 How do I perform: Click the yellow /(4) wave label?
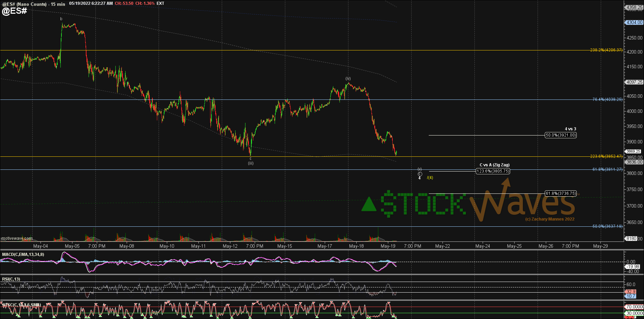click(430, 178)
